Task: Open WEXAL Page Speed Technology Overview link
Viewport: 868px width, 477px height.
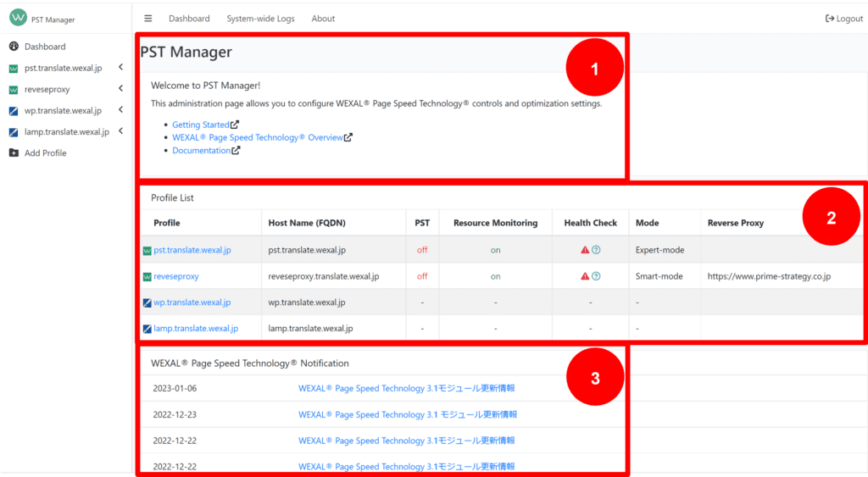Action: [x=258, y=137]
